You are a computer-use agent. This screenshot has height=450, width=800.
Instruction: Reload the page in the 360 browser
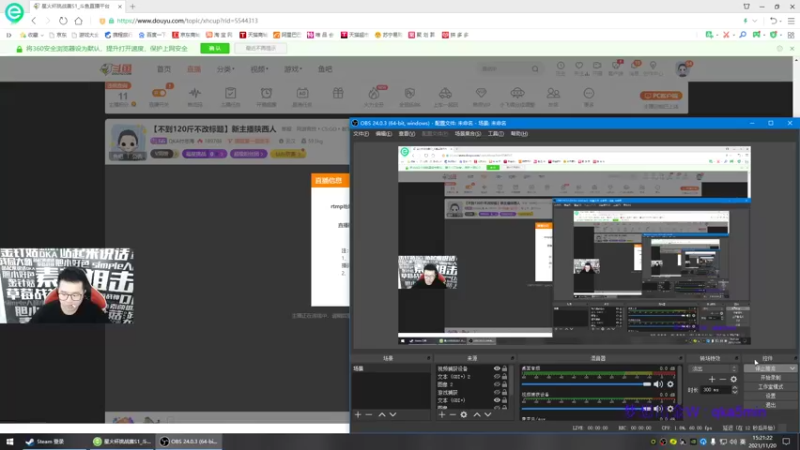[x=63, y=21]
